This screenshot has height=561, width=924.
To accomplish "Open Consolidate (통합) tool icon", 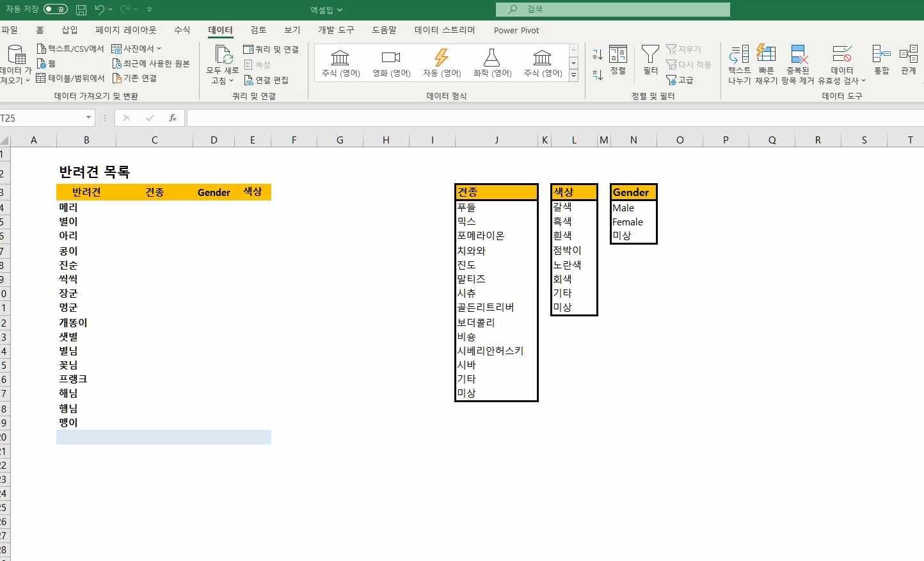I will [x=881, y=54].
